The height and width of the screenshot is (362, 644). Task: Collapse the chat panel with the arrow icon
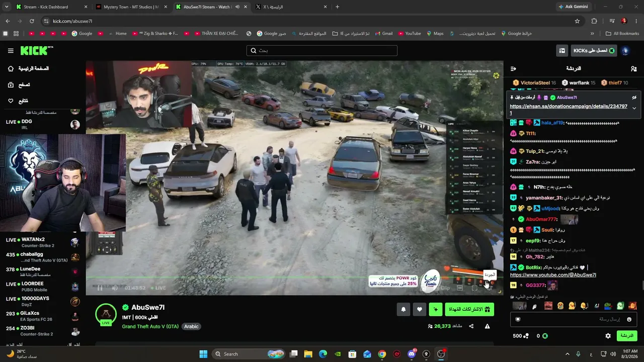tap(513, 69)
